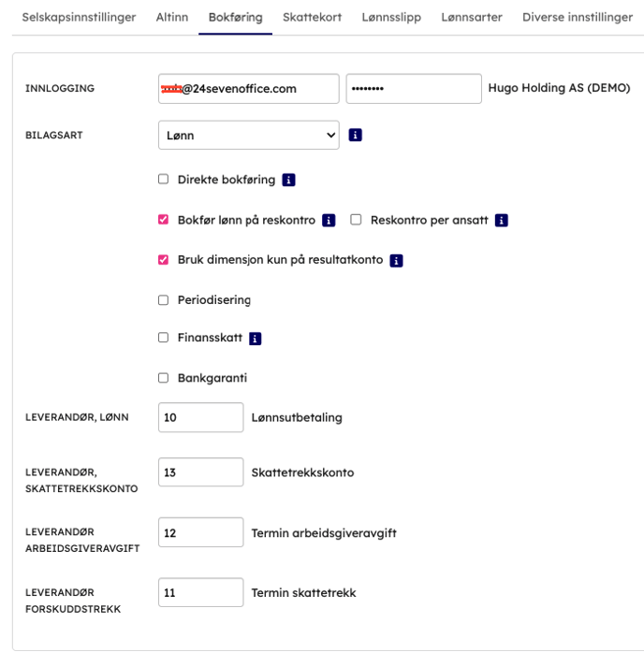Toggle the Finansskatt checkbox
This screenshot has height=652, width=644.
coord(164,338)
